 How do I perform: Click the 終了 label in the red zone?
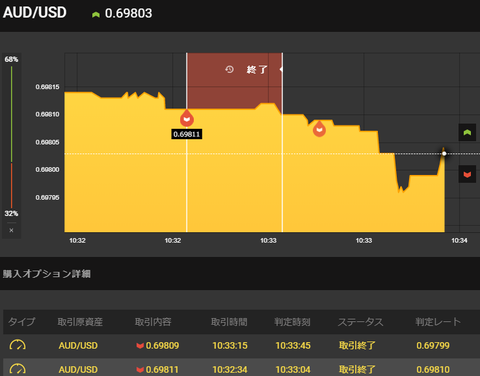click(x=257, y=70)
